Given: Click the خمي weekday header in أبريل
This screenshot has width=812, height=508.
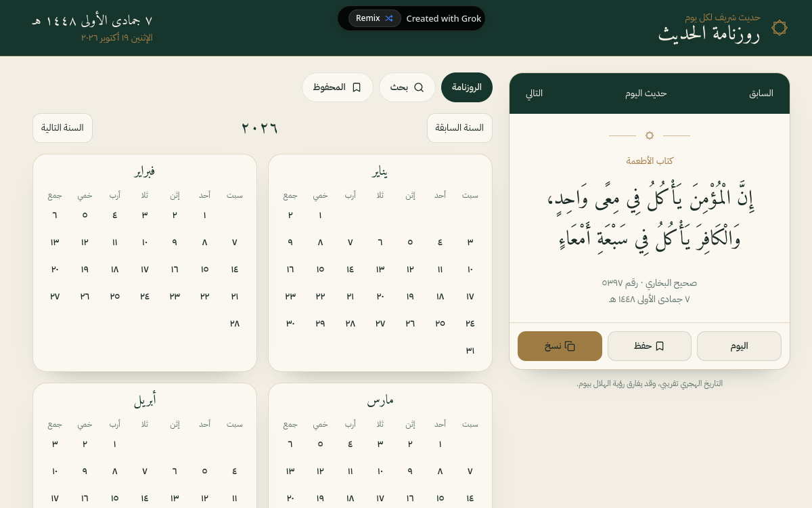Looking at the screenshot, I should coord(85,425).
